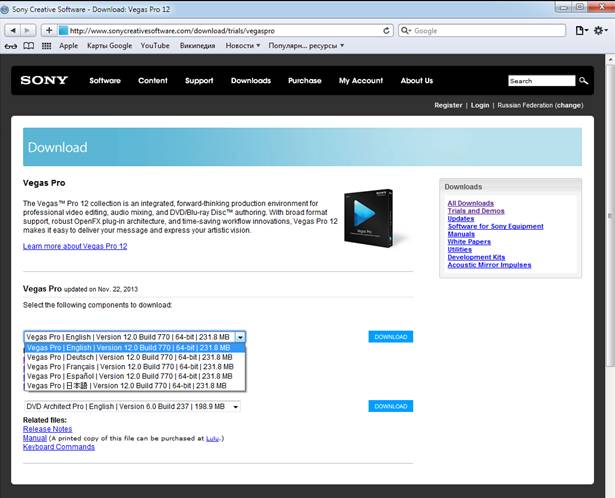Follow the Lulu link
615x498 pixels.
click(x=213, y=438)
